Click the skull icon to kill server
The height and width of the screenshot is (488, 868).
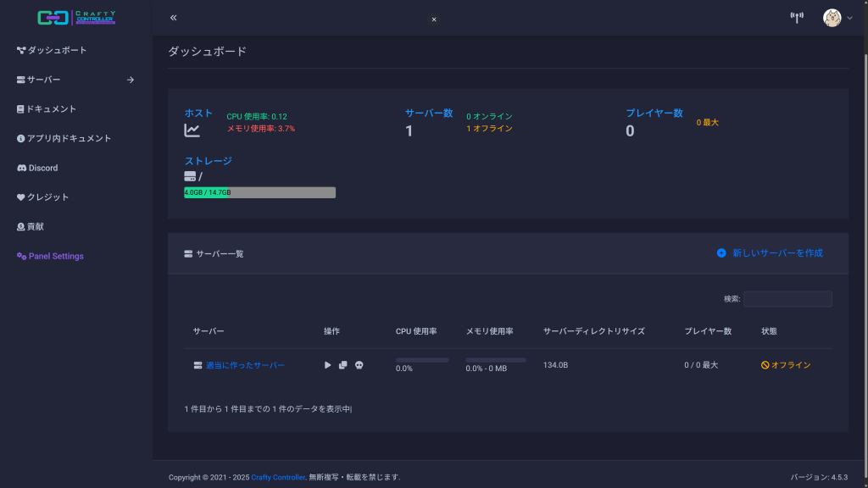[x=359, y=365]
